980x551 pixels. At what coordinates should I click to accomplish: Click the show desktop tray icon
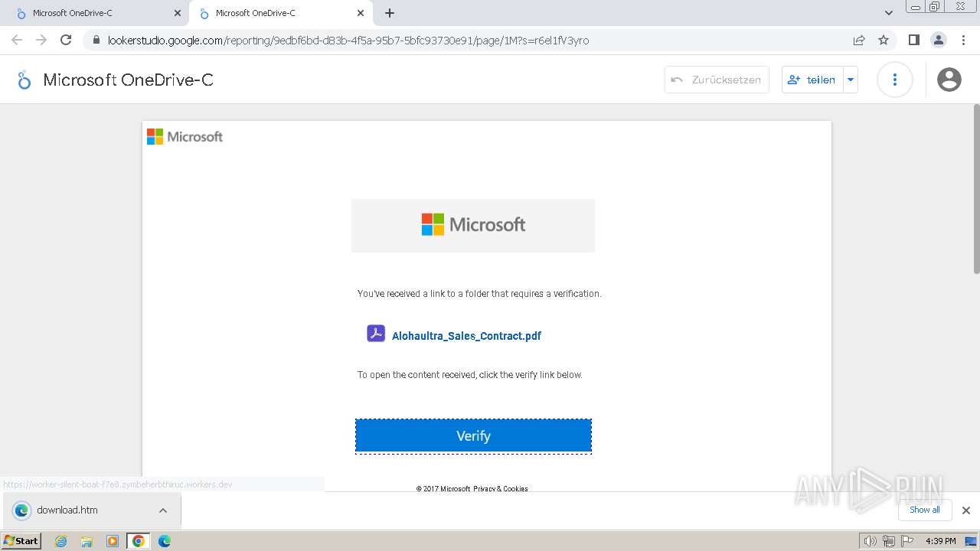coord(971,541)
